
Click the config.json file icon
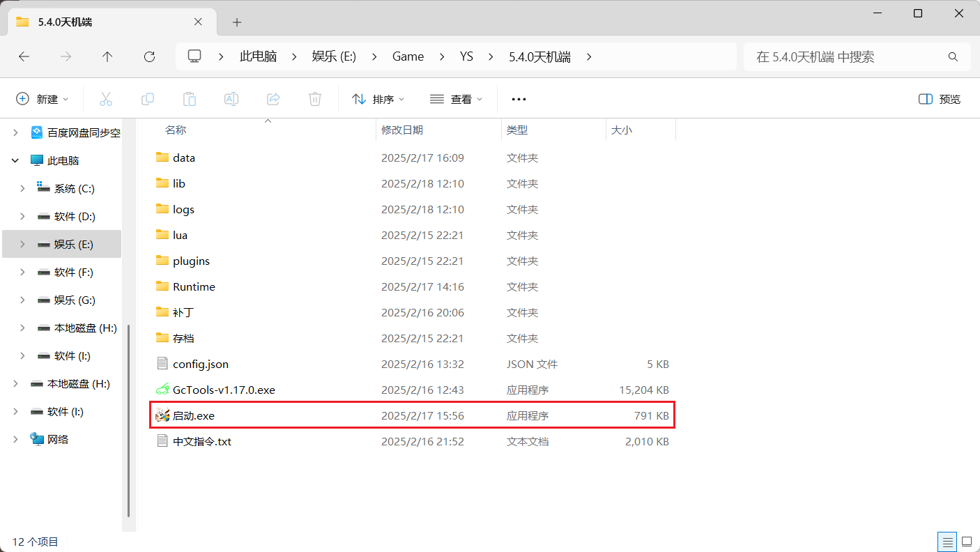click(162, 364)
